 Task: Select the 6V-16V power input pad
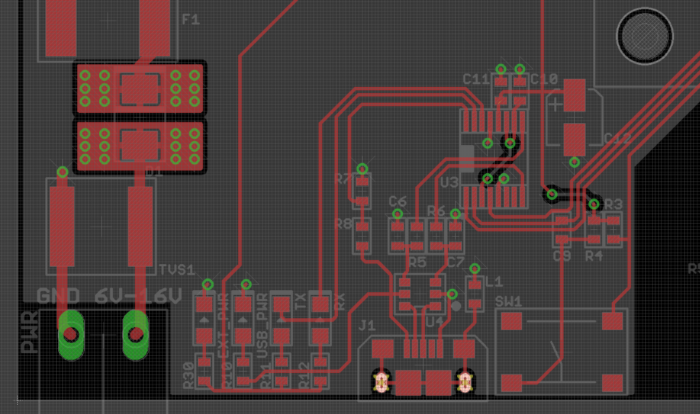tap(134, 335)
